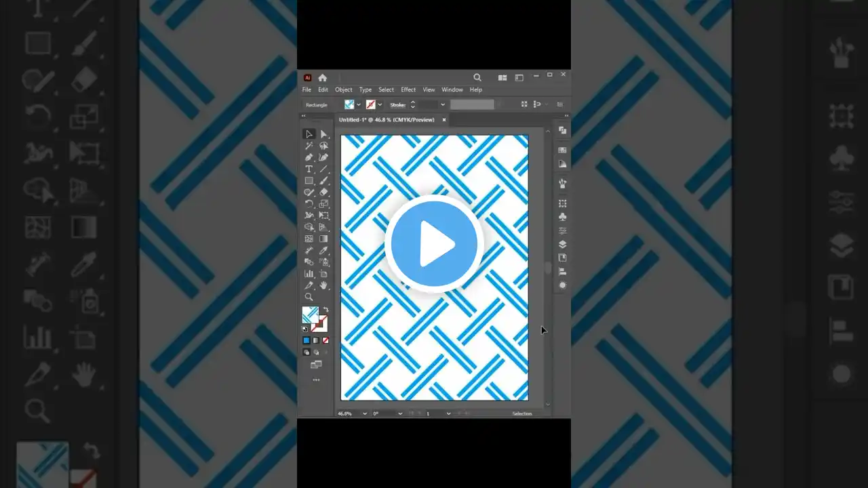Switch to Draw Normal mode
Screen dimensions: 868x488
coord(307,352)
